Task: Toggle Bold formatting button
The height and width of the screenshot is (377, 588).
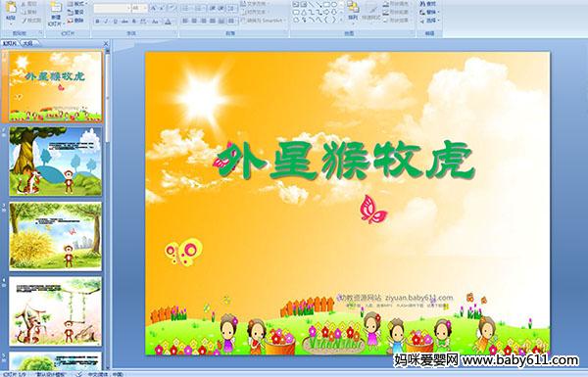Action: [x=97, y=22]
